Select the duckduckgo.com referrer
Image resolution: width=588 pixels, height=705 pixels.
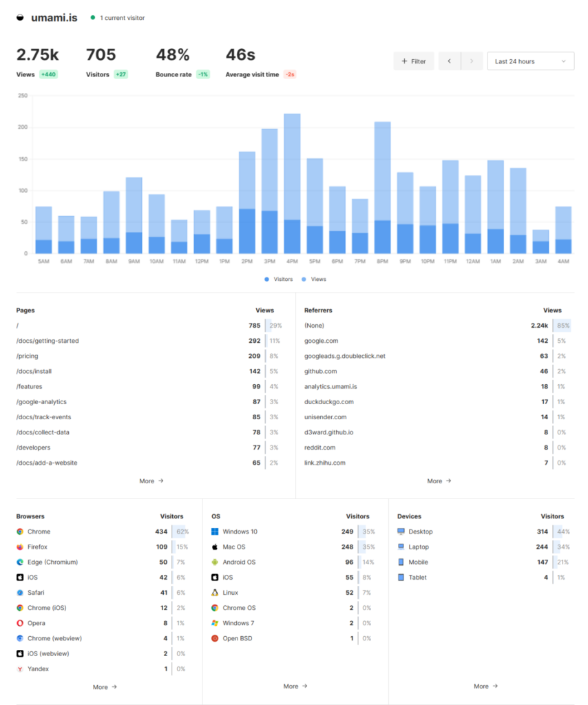(x=437, y=402)
